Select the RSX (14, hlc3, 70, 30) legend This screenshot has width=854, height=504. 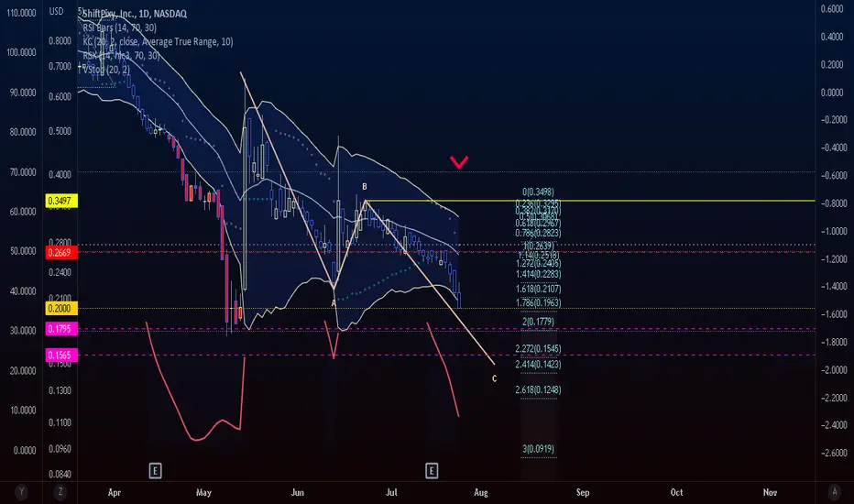point(121,56)
